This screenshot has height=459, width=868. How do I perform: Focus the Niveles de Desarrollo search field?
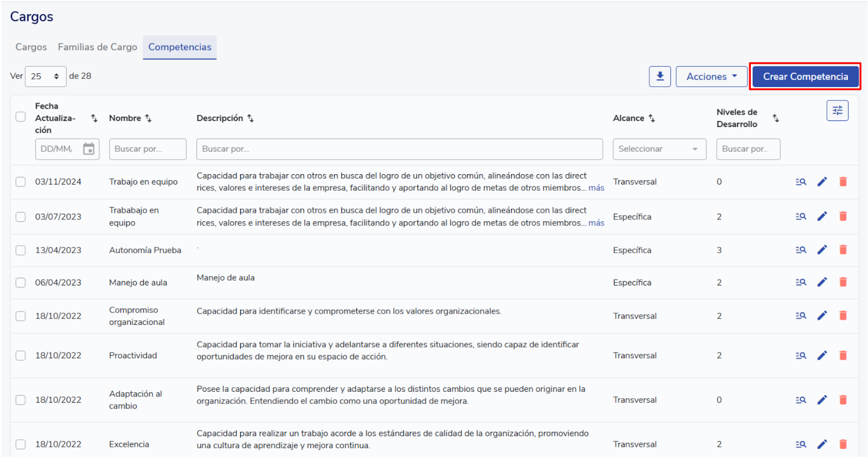click(x=748, y=149)
